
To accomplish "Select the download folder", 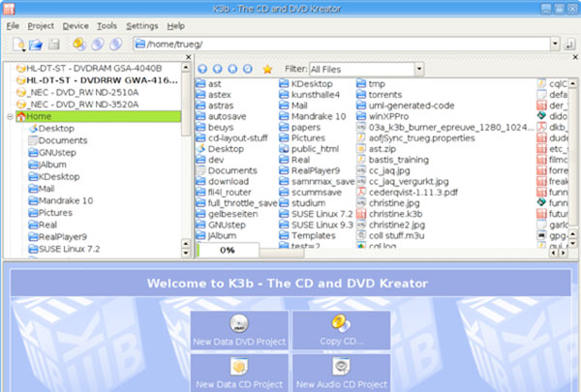I will (223, 182).
